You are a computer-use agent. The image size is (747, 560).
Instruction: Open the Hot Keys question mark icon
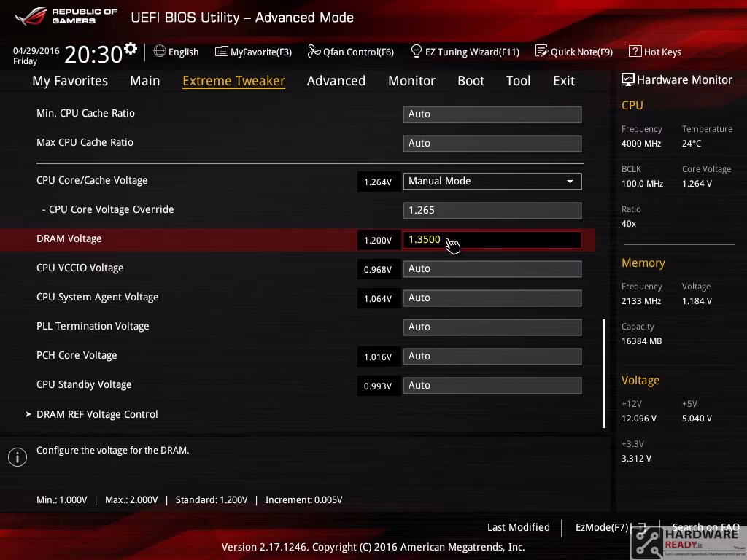point(635,51)
